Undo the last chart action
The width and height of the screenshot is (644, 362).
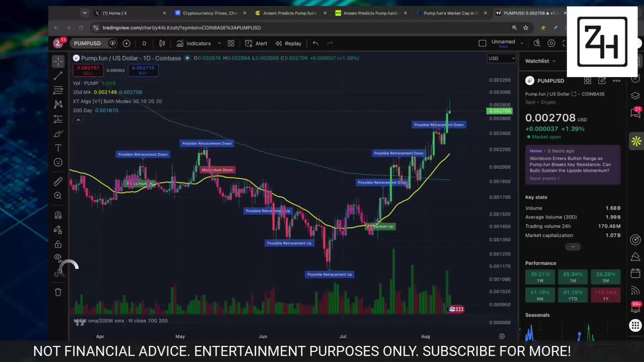pyautogui.click(x=316, y=43)
